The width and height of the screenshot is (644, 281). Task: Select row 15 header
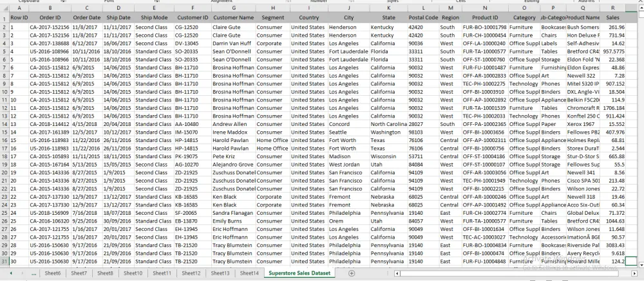[5, 132]
